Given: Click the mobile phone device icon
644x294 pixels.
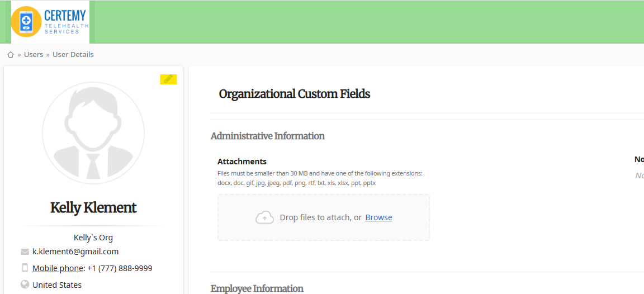Looking at the screenshot, I should pos(25,268).
